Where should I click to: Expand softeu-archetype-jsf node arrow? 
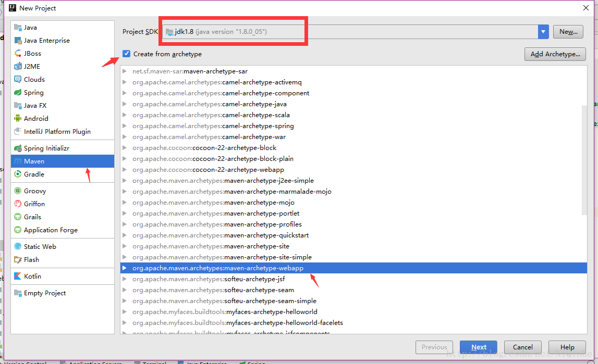coord(124,279)
